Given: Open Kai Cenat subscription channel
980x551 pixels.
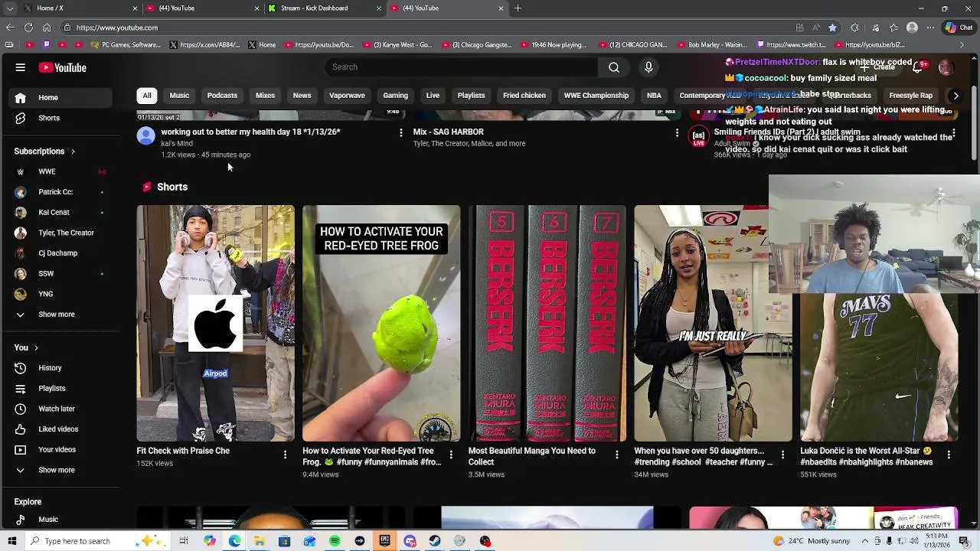Looking at the screenshot, I should 60,212.
